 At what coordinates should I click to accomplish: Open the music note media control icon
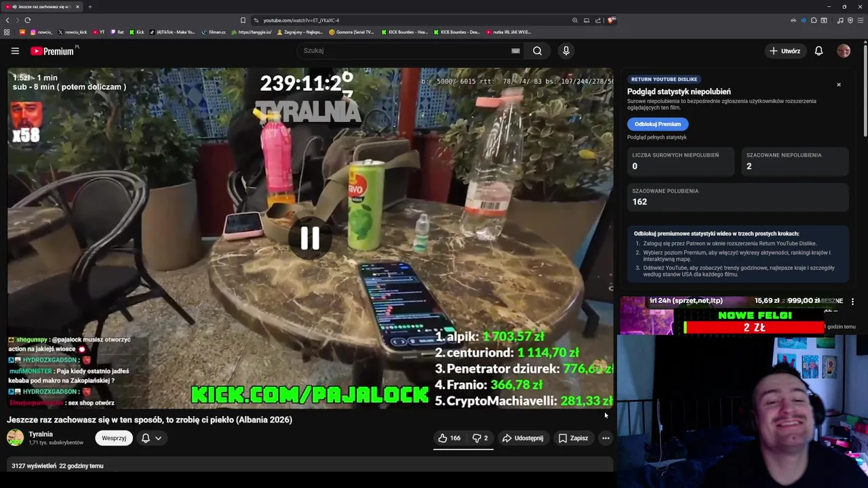pos(840,20)
